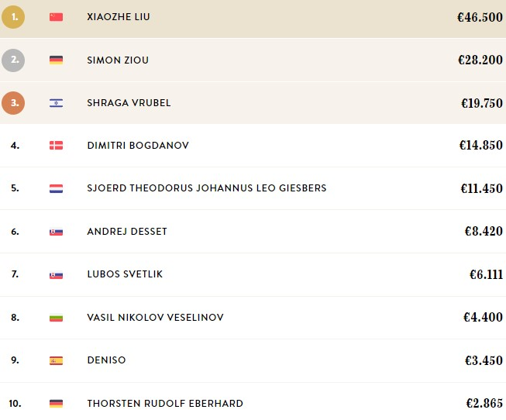Click Spain flag beside Deniso
This screenshot has height=420, width=506.
pyautogui.click(x=56, y=360)
